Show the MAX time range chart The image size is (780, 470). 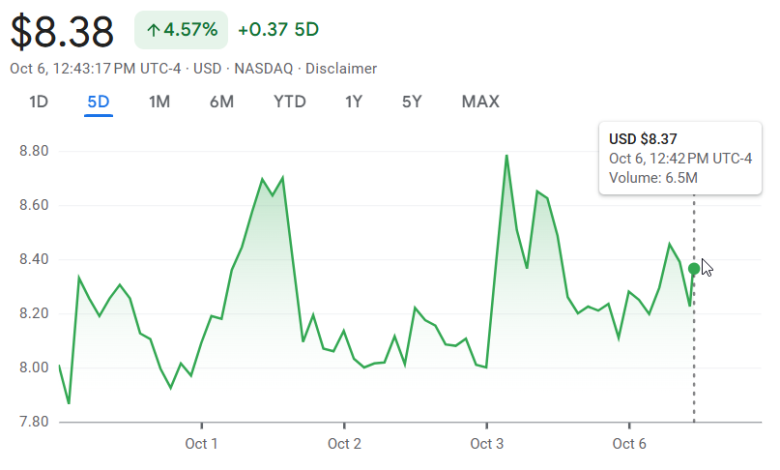coord(480,101)
